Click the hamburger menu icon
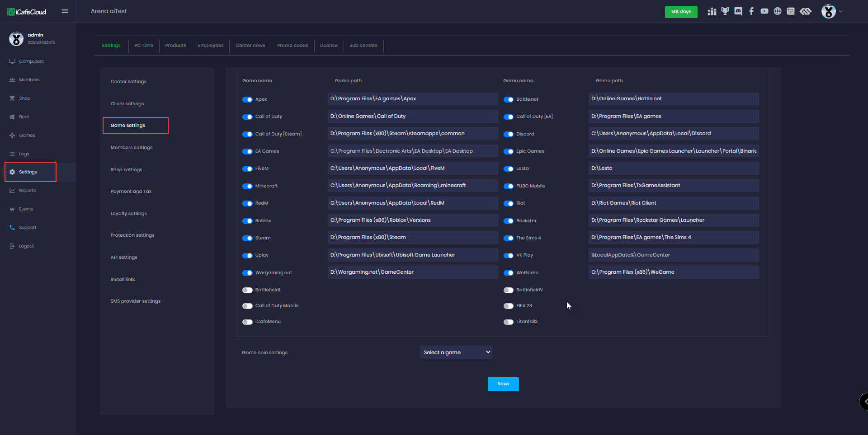The height and width of the screenshot is (435, 868). click(x=65, y=11)
